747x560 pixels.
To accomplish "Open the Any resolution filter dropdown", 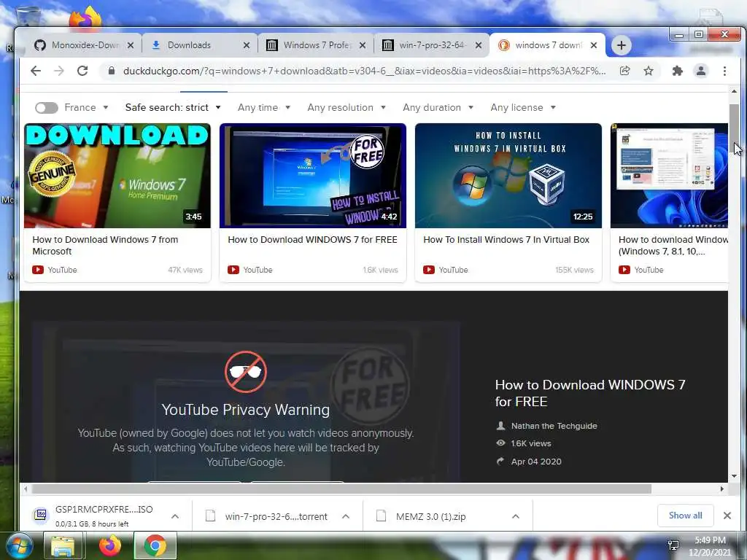I will (x=347, y=108).
